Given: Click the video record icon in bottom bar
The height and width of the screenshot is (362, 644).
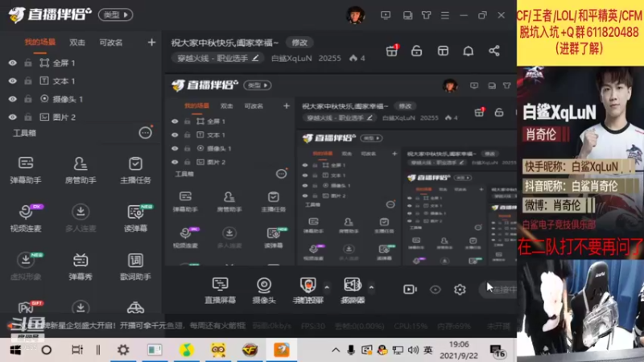Looking at the screenshot, I should [410, 290].
